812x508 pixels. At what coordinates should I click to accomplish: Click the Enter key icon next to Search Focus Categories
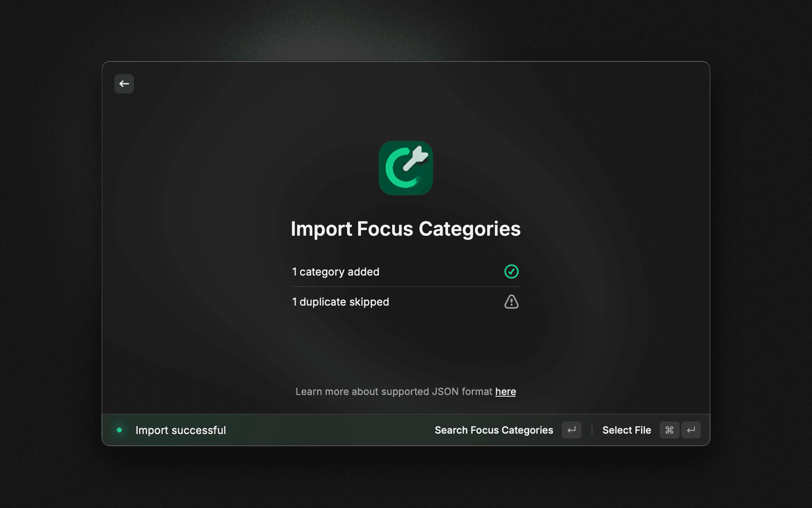point(571,430)
